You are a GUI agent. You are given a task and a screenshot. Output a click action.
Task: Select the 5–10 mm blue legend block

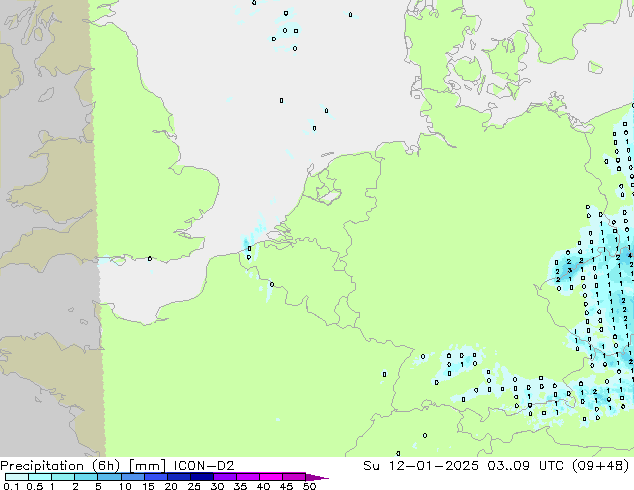pos(109,477)
